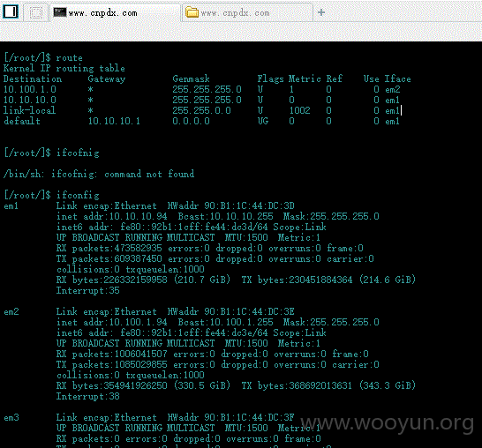This screenshot has width=482, height=448.
Task: Click the white window panel icon
Action: click(11, 11)
